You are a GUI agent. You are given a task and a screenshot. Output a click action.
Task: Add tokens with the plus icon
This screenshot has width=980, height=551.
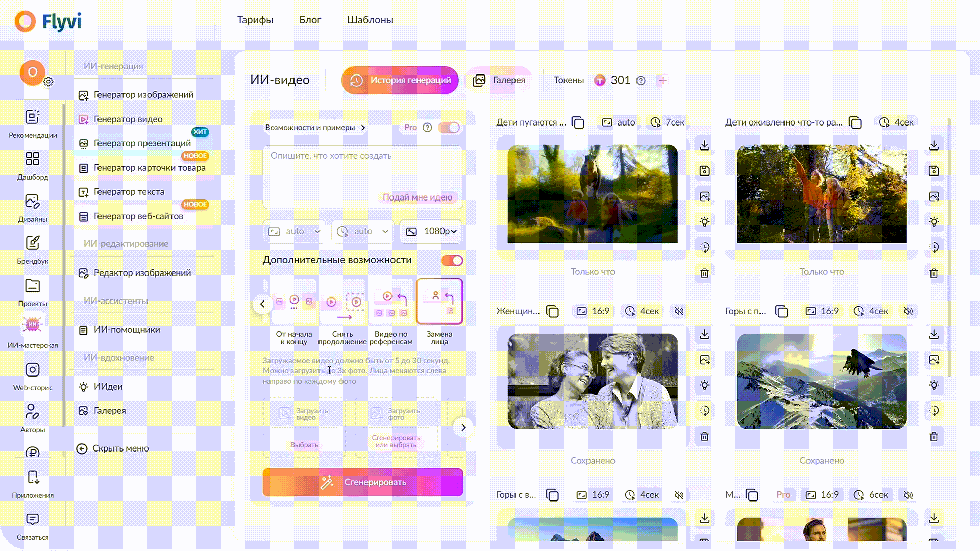pyautogui.click(x=663, y=80)
